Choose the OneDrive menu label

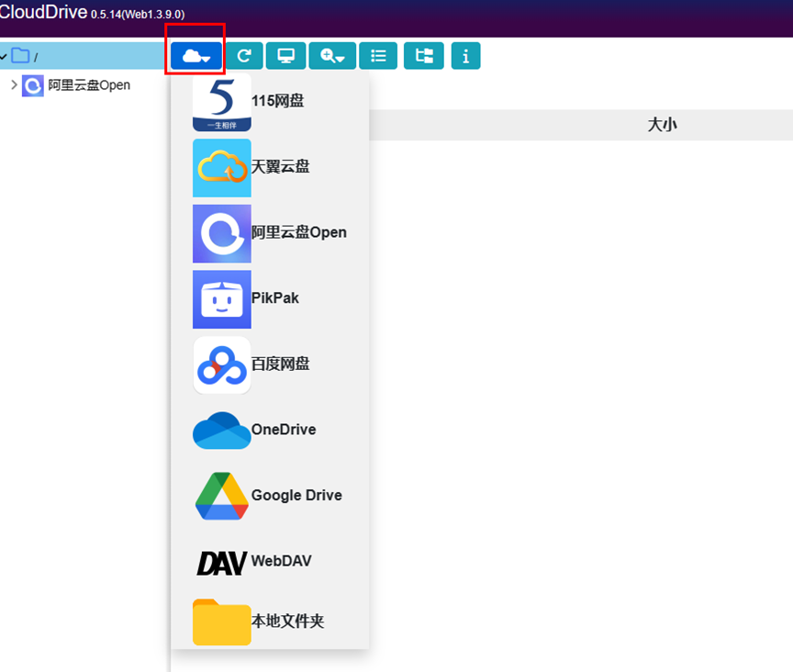pyautogui.click(x=284, y=430)
